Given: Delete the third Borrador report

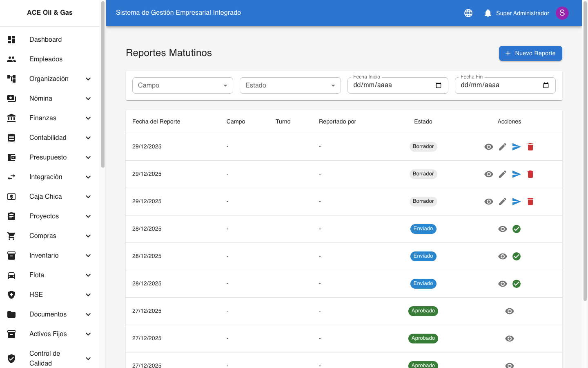Looking at the screenshot, I should pyautogui.click(x=530, y=202).
